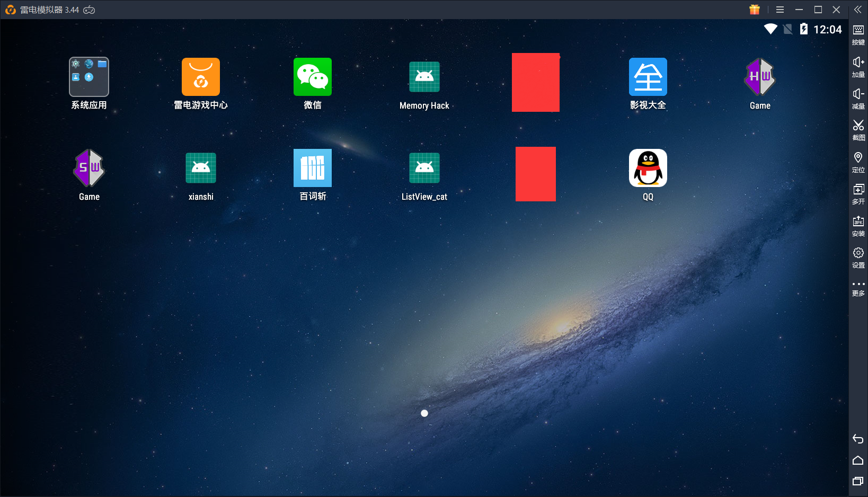Launch 雷电游戏中心 app
The height and width of the screenshot is (497, 868).
click(201, 77)
